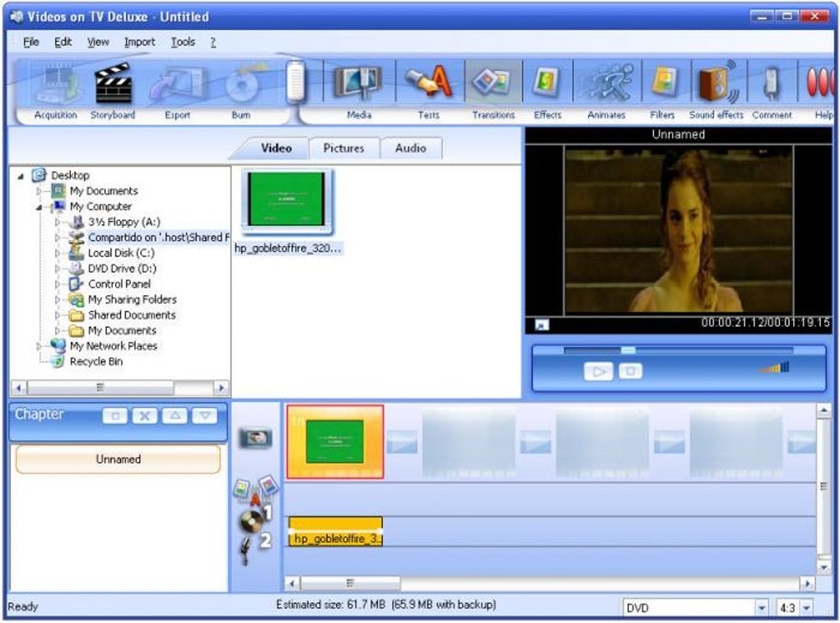The width and height of the screenshot is (840, 623).
Task: Expand the My Network Places node
Action: (39, 346)
